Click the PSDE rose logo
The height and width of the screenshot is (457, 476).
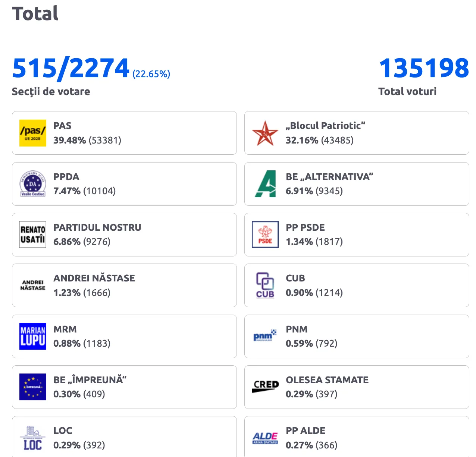pyautogui.click(x=265, y=234)
